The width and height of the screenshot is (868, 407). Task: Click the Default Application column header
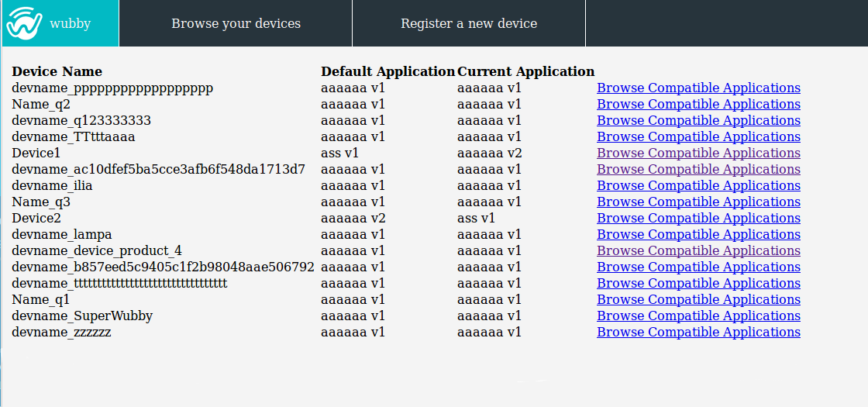pos(388,71)
